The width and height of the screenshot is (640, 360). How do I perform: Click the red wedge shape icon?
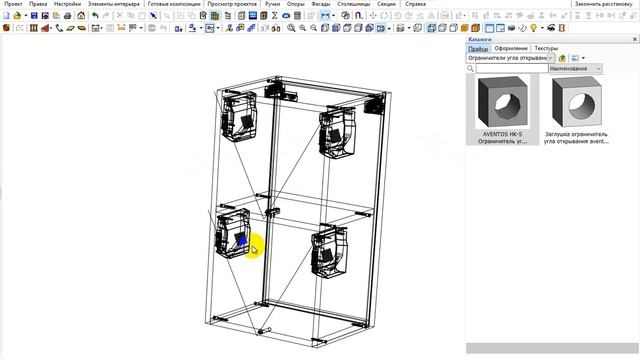tap(46, 28)
